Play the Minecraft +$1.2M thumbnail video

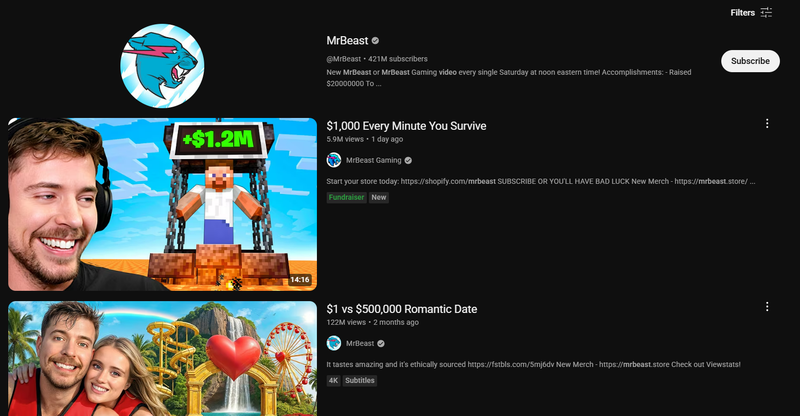[162, 204]
